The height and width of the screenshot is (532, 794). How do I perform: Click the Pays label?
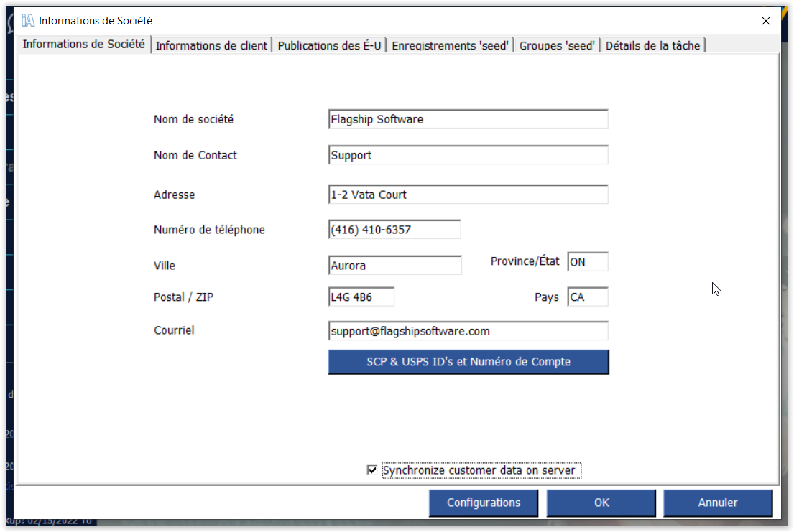pos(546,297)
